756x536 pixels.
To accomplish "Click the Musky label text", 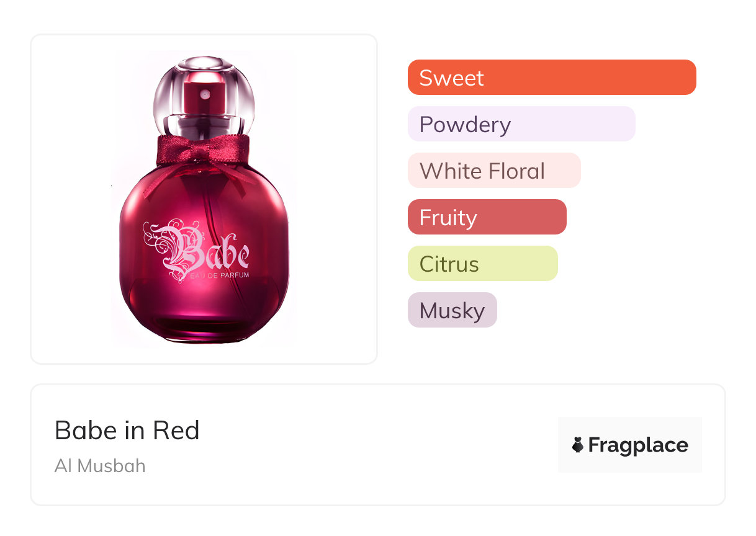I will pos(452,310).
